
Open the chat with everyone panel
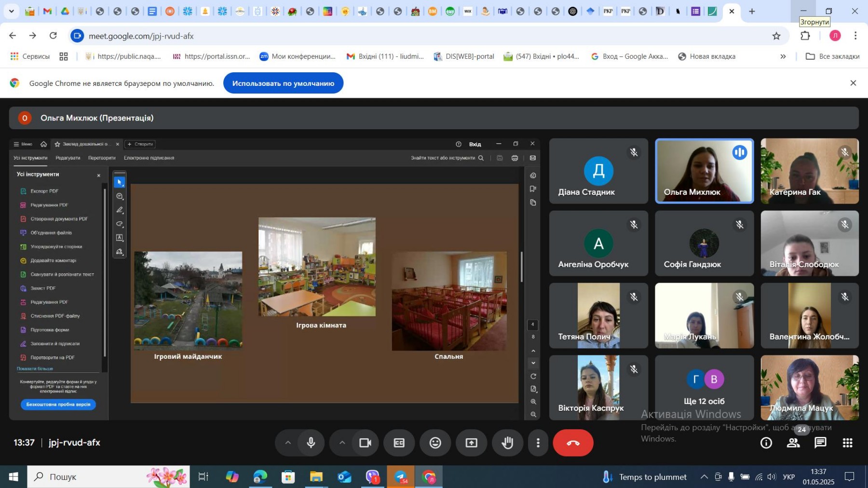pos(820,443)
